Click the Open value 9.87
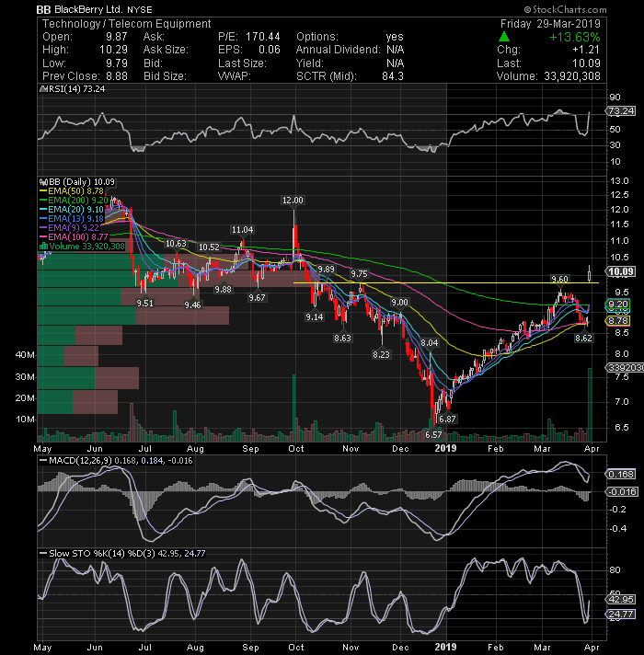Viewport: 644px width, 655px height. 116,37
